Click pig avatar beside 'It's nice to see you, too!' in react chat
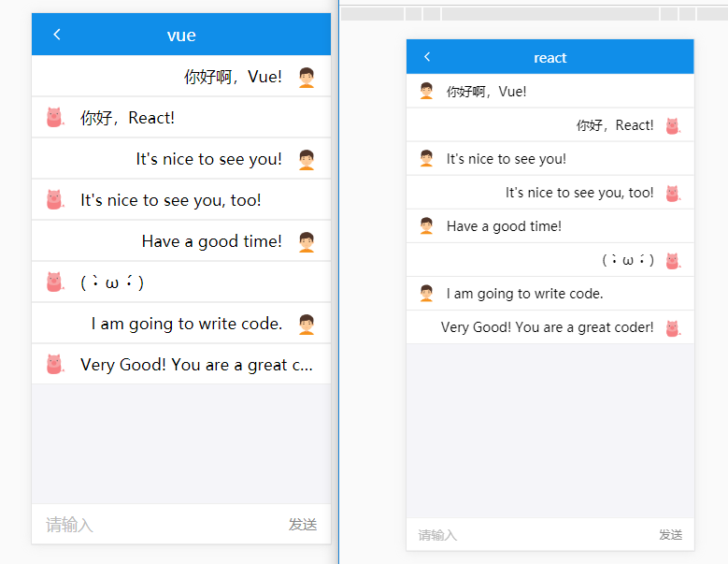The image size is (728, 564). pyautogui.click(x=673, y=193)
